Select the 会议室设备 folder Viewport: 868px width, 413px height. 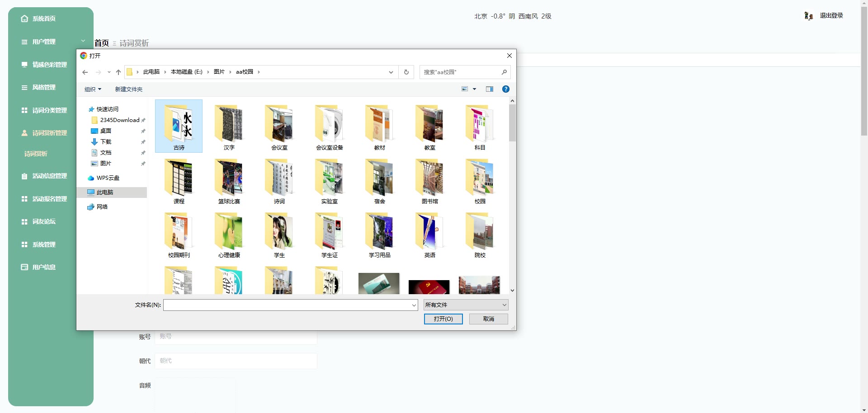click(329, 126)
